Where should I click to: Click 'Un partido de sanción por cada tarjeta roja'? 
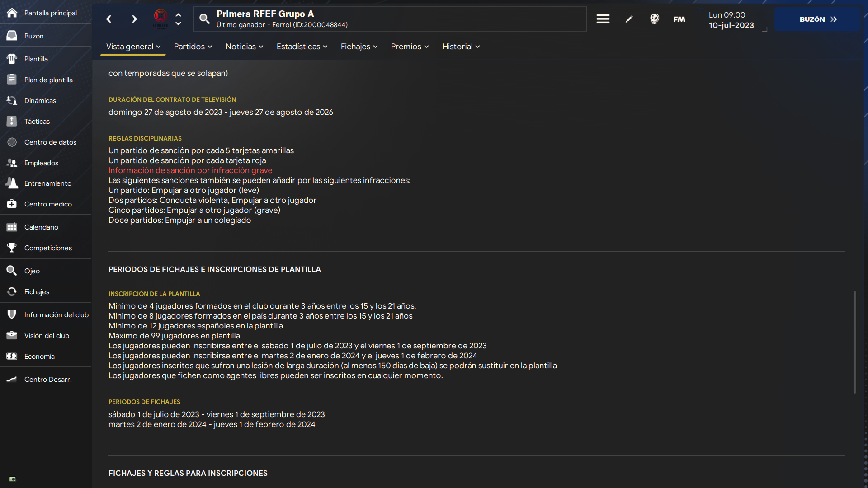point(187,160)
